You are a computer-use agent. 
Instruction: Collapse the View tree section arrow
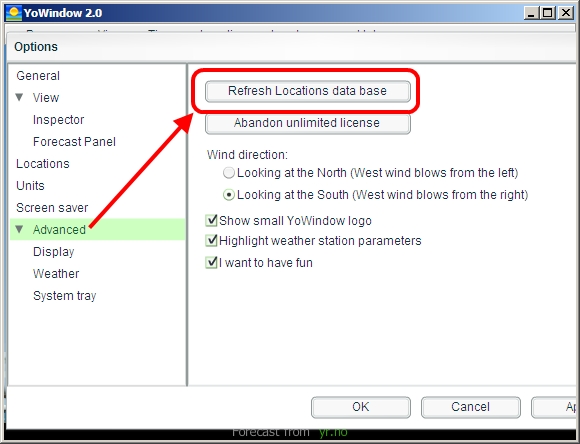[x=19, y=97]
